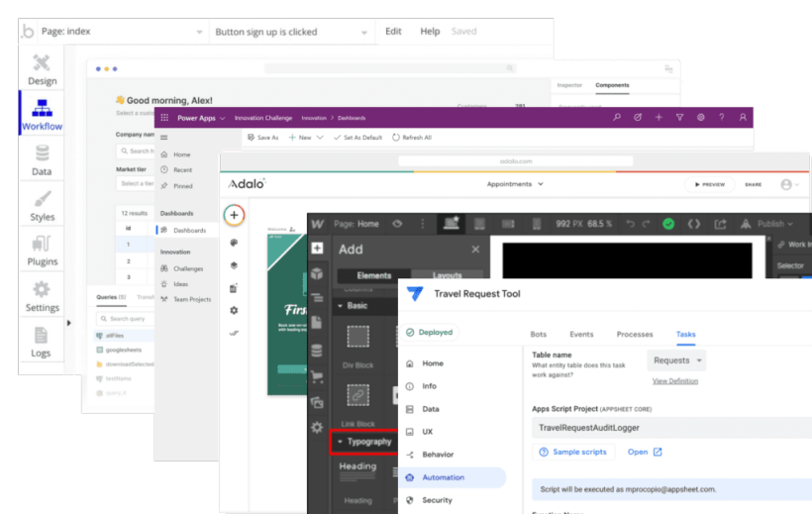Image resolution: width=812 pixels, height=514 pixels.
Task: Click Webflow redo arrow
Action: 647,224
